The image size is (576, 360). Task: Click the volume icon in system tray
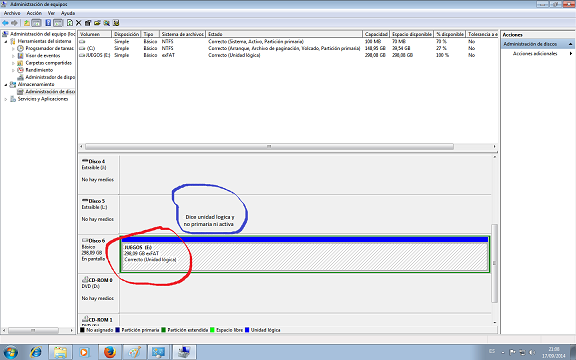532,352
